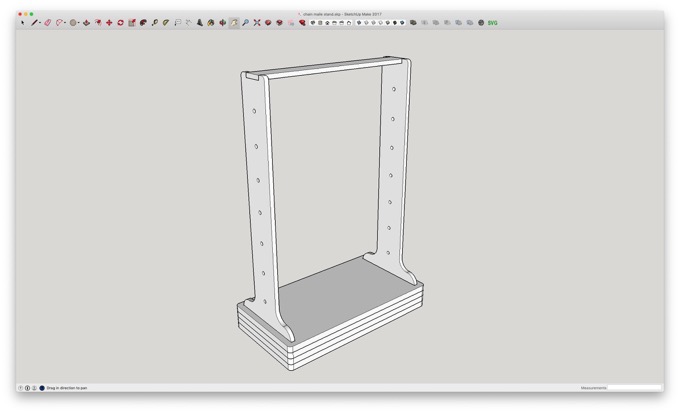Switch to Top view
Screen dimensions: 680x413
click(x=320, y=23)
